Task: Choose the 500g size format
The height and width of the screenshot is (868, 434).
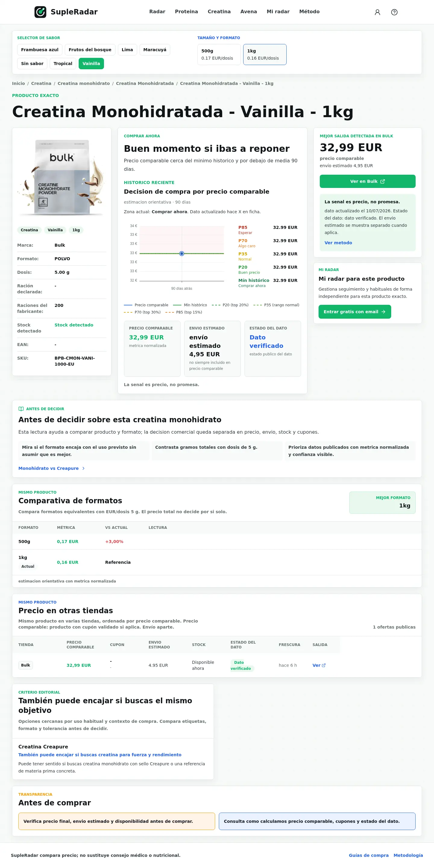Action: [219, 54]
